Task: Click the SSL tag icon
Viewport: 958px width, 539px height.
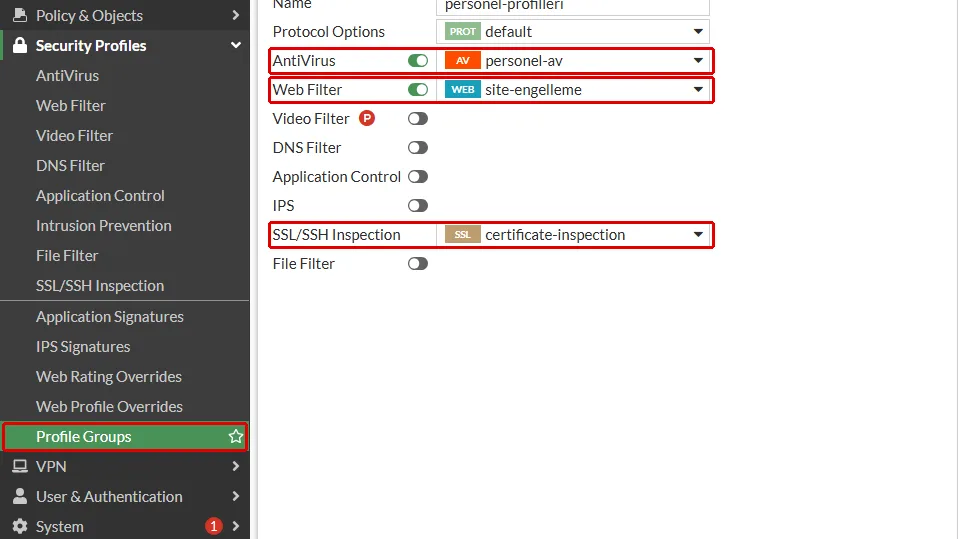Action: tap(463, 235)
